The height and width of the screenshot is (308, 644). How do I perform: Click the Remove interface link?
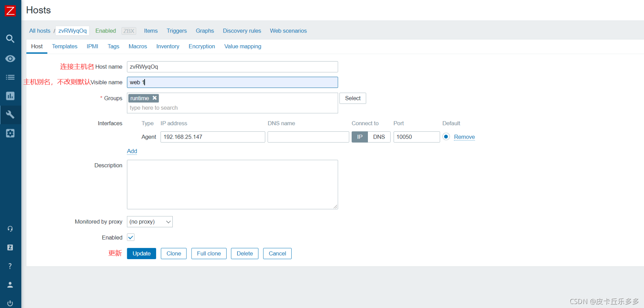click(464, 137)
